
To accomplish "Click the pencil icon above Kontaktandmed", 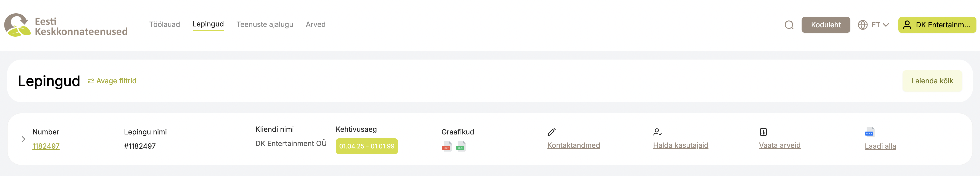I will 552,132.
